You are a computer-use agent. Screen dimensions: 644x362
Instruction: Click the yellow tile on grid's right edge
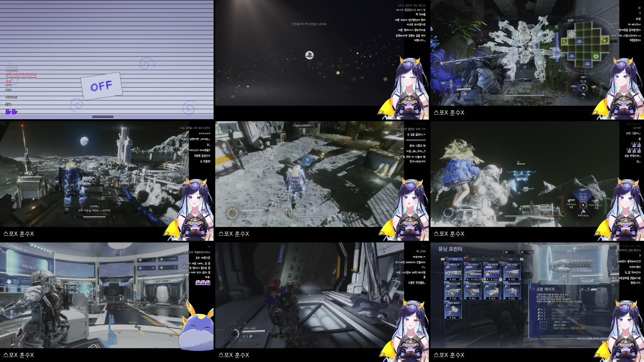point(604,41)
